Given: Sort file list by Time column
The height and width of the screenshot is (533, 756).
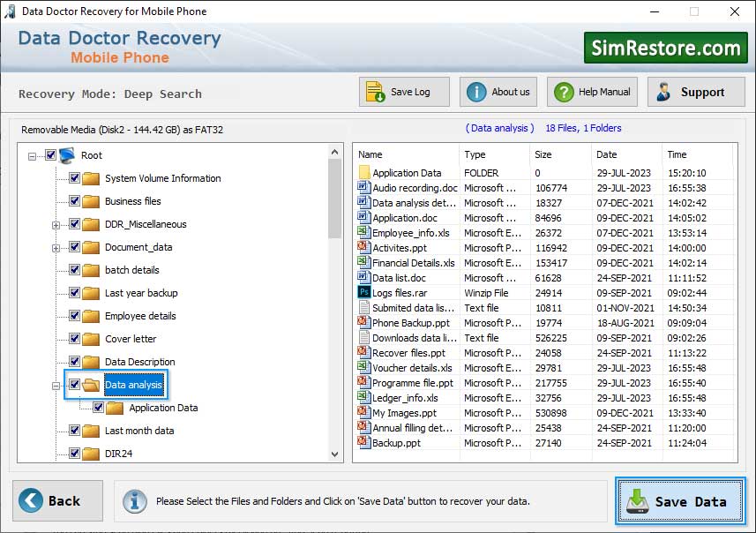Looking at the screenshot, I should 697,154.
